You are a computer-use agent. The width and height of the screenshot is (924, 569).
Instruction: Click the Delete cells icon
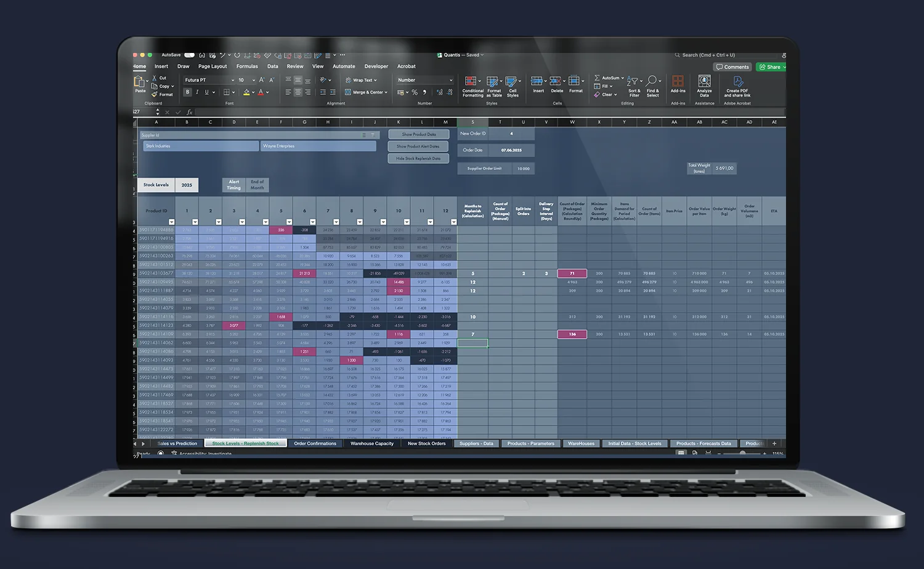click(x=555, y=81)
